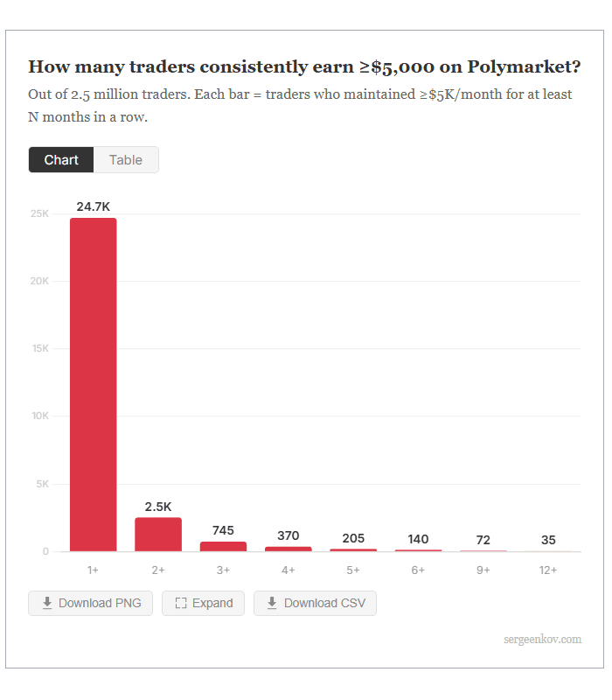Click the Download CSV arrow icon
The image size is (612, 700).
click(272, 603)
